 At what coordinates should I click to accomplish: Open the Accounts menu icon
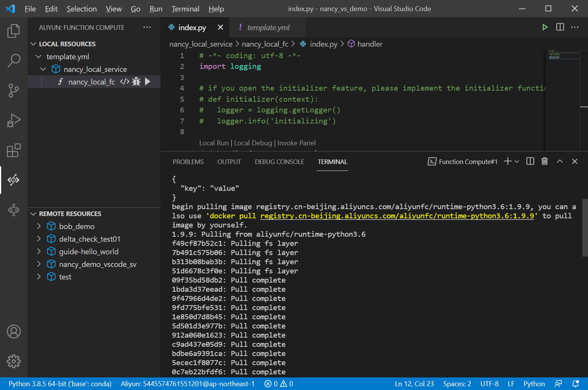(14, 331)
